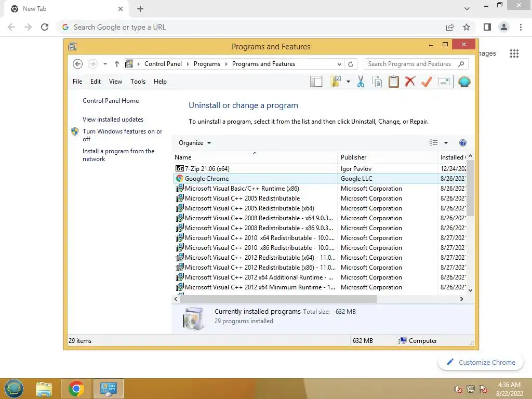This screenshot has width=532, height=399.
Task: Open the folder options dropdown arrow
Action: pyautogui.click(x=348, y=82)
